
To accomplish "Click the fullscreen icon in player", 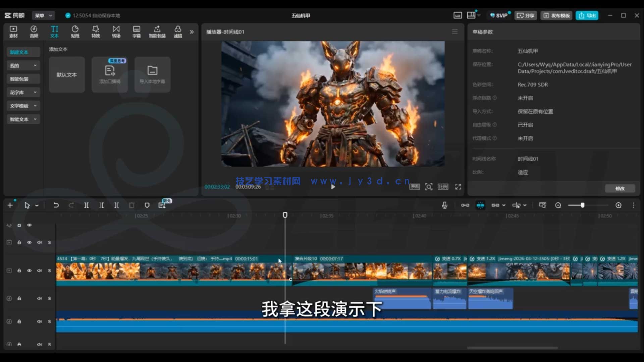I will [458, 187].
